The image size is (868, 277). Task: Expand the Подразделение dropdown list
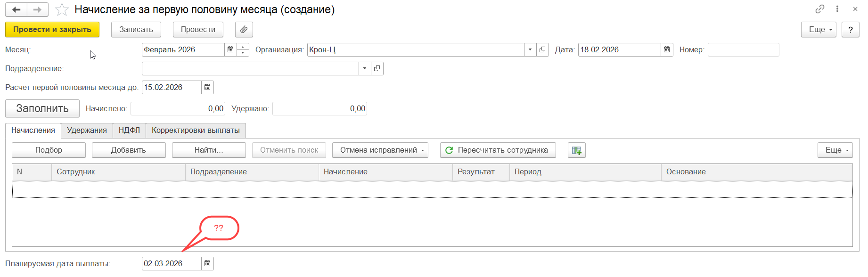tap(365, 69)
